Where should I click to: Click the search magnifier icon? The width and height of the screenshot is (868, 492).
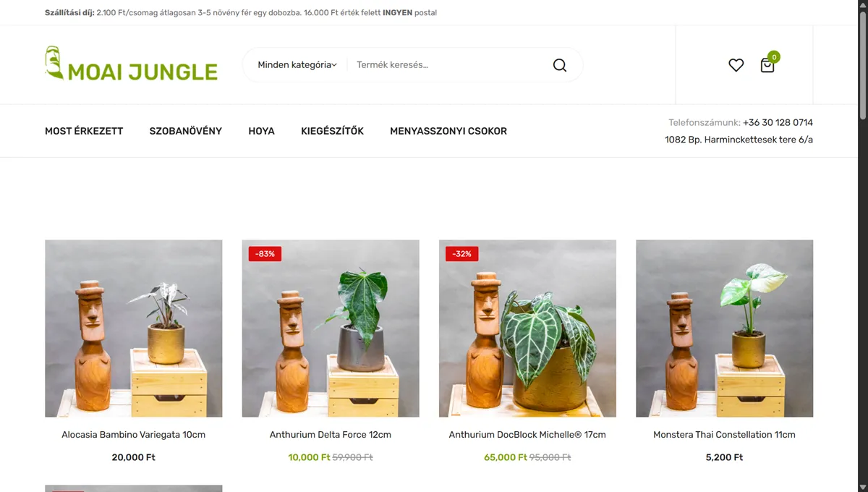(x=559, y=65)
